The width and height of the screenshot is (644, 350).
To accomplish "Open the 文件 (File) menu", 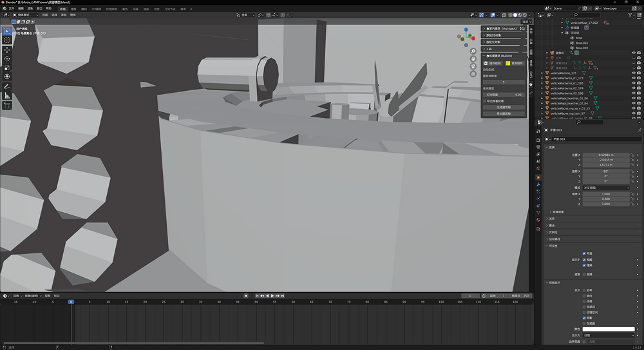I will pos(11,8).
